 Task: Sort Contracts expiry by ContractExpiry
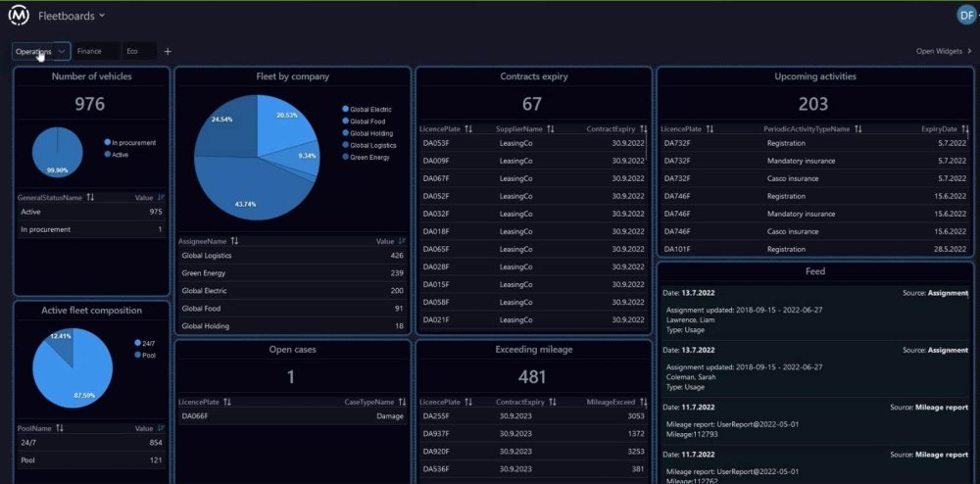(644, 129)
